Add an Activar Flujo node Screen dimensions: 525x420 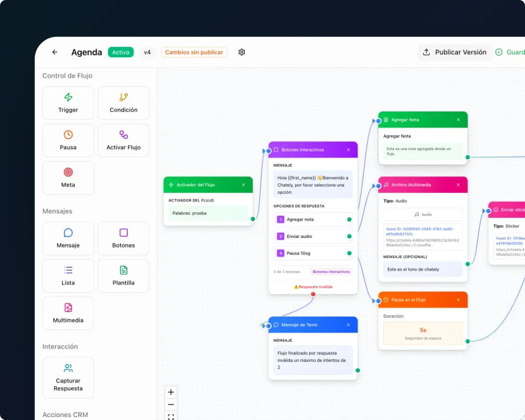[x=123, y=140]
